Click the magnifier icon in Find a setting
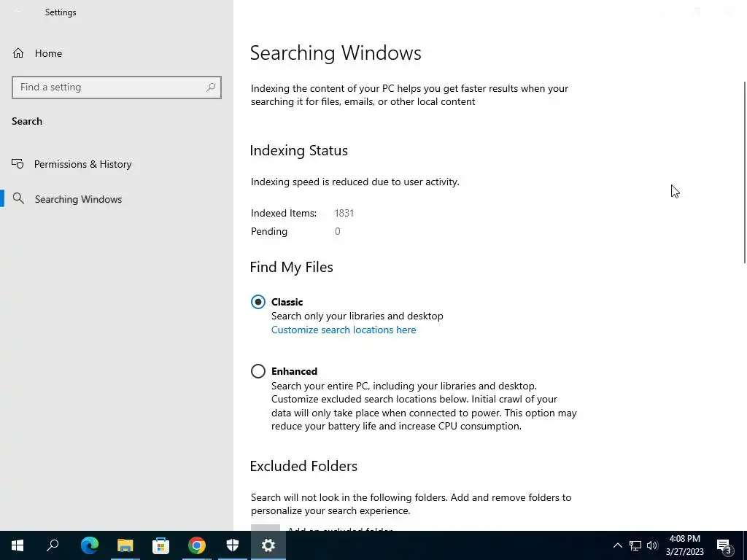 click(x=211, y=87)
